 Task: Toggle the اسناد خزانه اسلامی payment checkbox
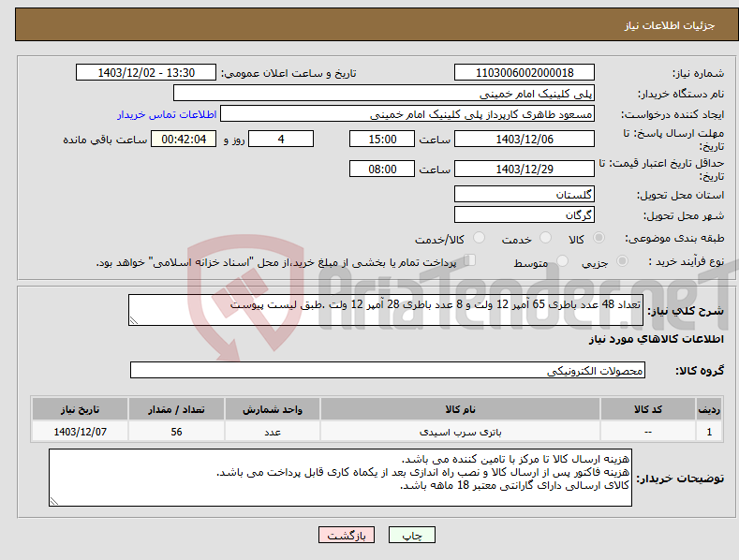470,259
